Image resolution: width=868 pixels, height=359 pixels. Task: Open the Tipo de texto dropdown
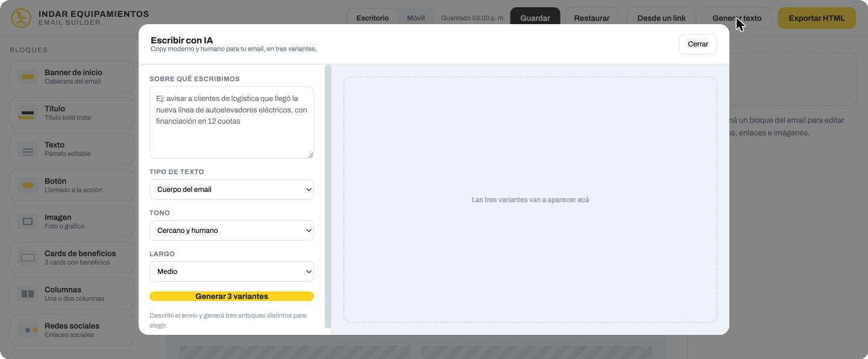click(x=231, y=189)
